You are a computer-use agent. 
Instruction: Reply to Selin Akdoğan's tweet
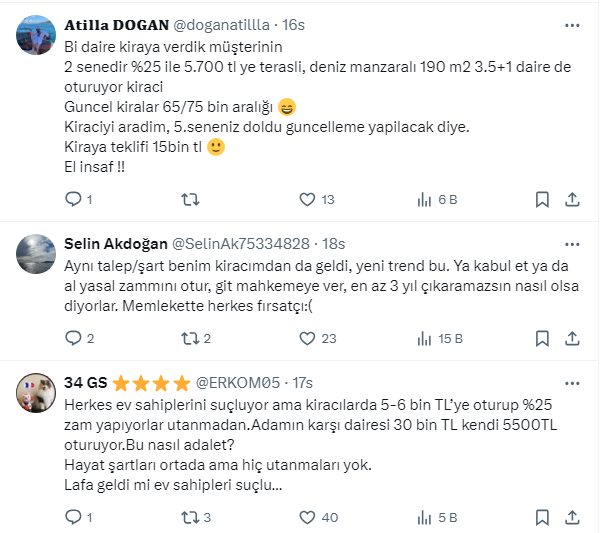tap(72, 338)
